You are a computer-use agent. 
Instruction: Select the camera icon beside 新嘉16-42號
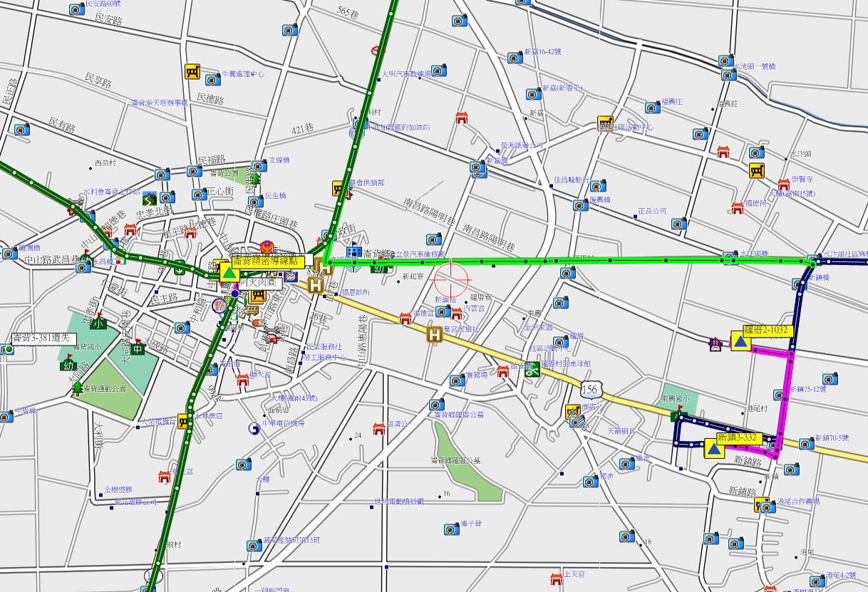tap(515, 58)
